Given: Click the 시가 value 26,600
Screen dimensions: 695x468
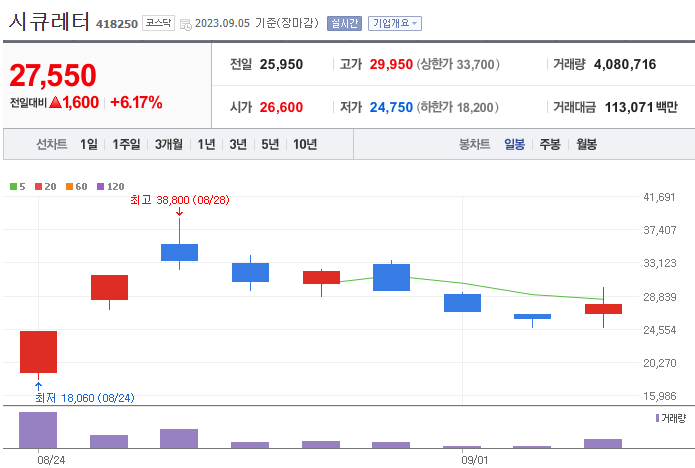Looking at the screenshot, I should coord(281,107).
